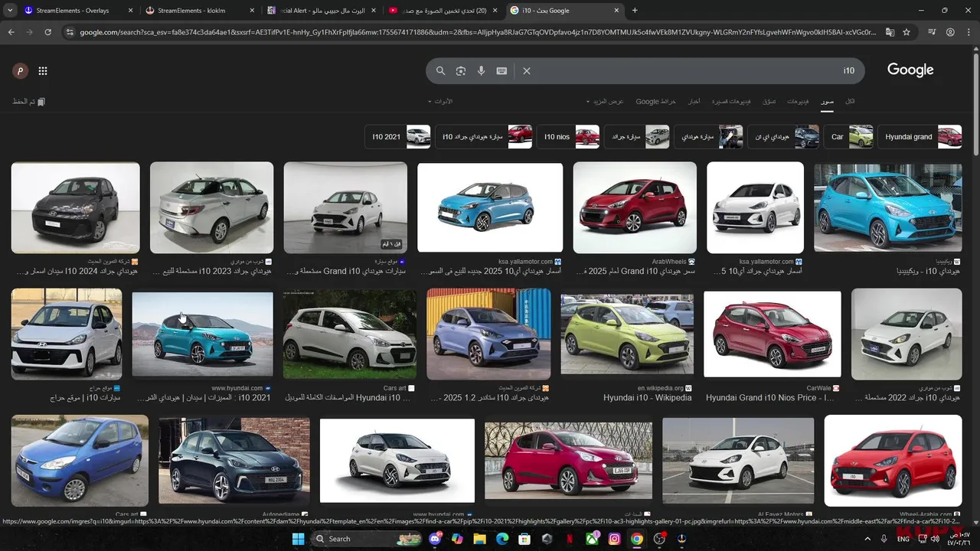Launch Microsoft Edge from the taskbar
This screenshot has width=980, height=551.
coord(502,539)
